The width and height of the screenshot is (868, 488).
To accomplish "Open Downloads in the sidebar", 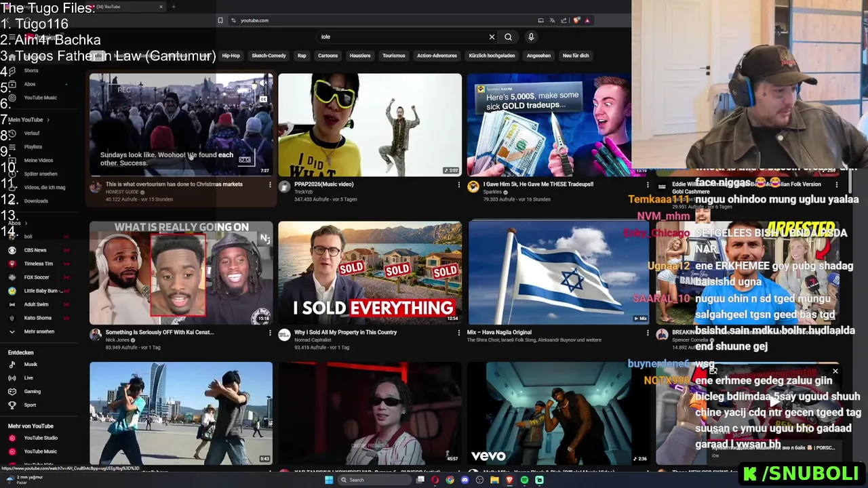I will pyautogui.click(x=36, y=201).
